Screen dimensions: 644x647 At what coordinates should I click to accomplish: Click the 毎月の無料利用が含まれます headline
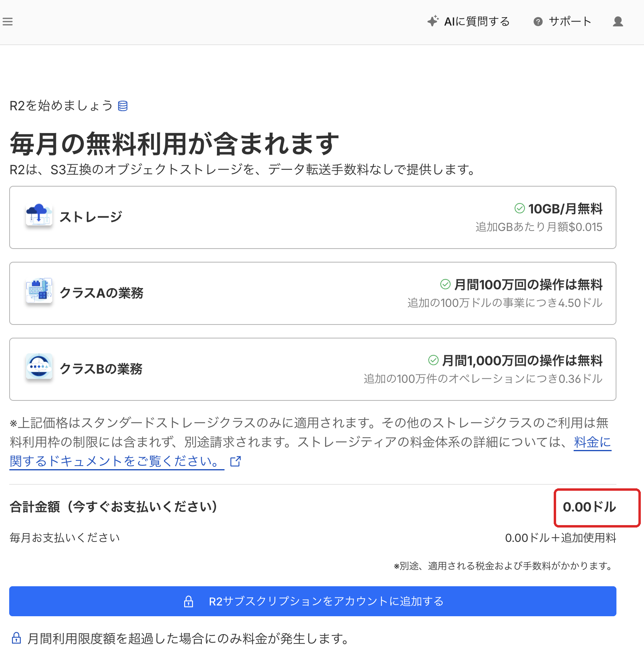point(175,144)
